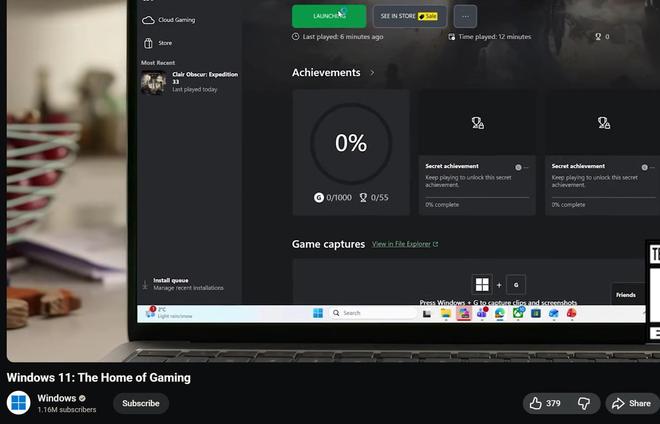Open Cloud Gaming in the sidebar

169,20
